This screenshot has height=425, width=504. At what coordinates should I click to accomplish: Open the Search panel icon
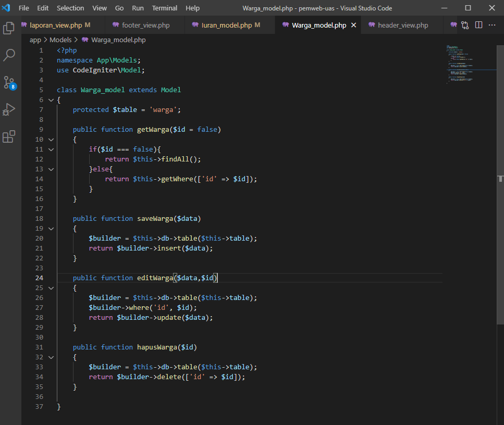(9, 55)
